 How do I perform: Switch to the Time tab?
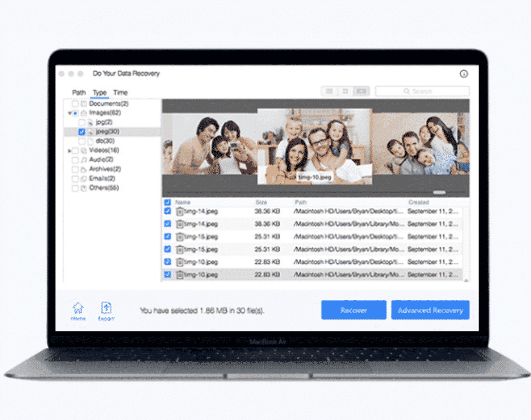(120, 93)
